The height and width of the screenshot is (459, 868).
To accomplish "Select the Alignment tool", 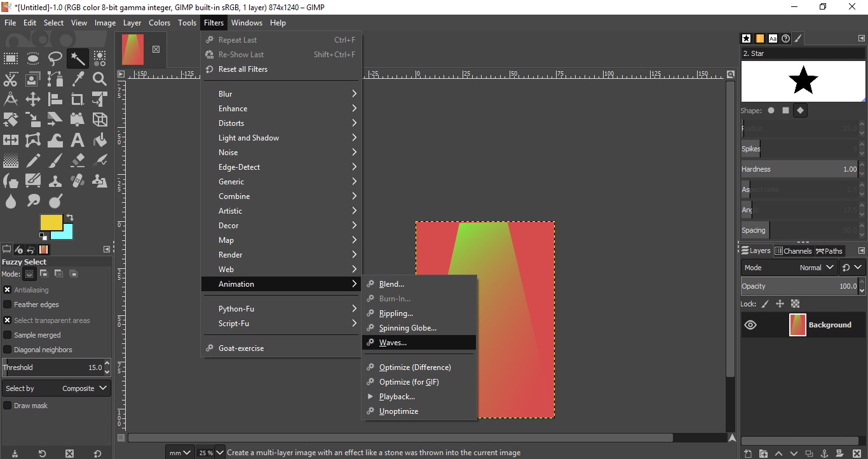I will click(x=55, y=100).
